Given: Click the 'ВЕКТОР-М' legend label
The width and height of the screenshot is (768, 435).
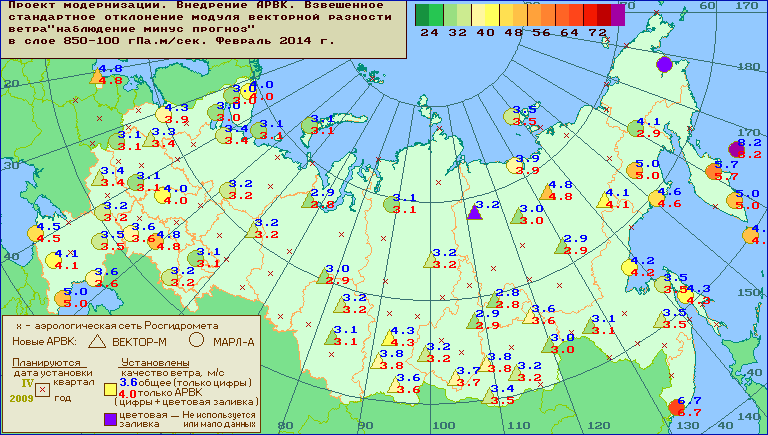Looking at the screenshot, I should tap(140, 342).
